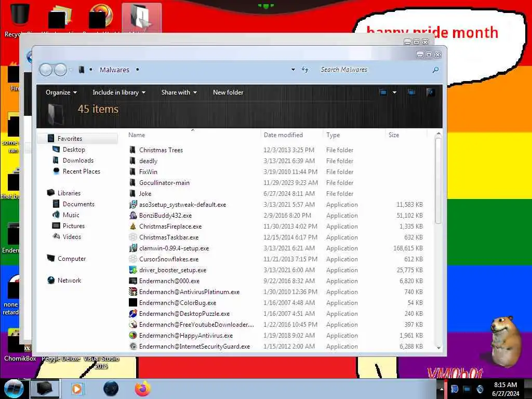Select driver_booster_setup.exe icon

[133, 270]
